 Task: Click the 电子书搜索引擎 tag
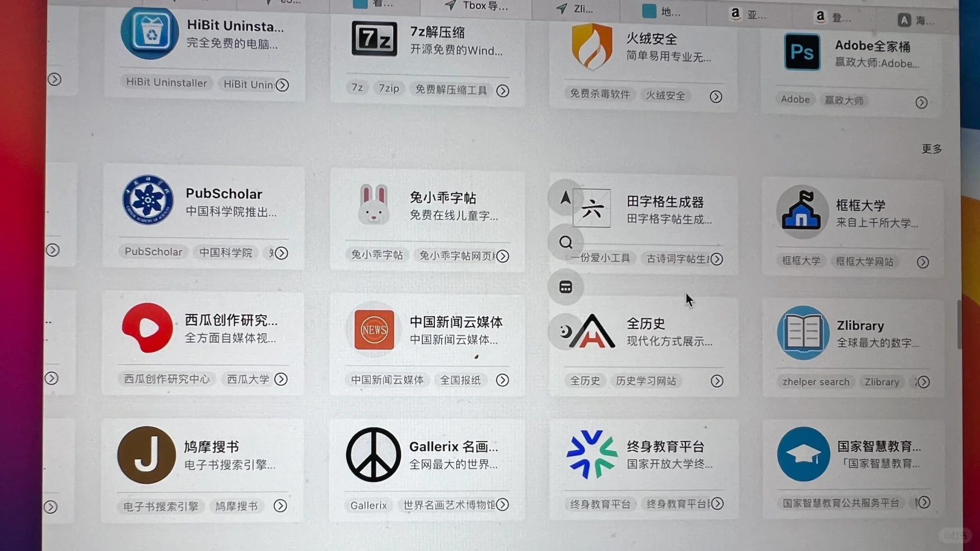point(161,506)
